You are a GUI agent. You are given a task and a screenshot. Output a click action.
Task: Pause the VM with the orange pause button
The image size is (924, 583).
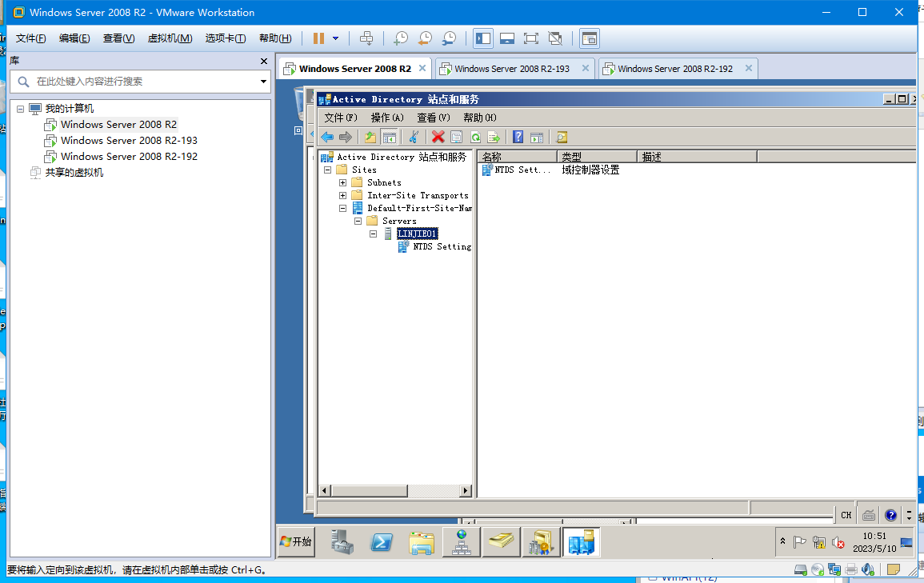[319, 38]
